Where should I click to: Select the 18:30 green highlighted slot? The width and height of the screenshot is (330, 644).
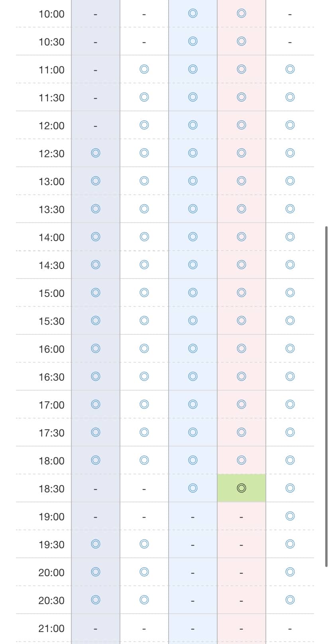tap(242, 488)
